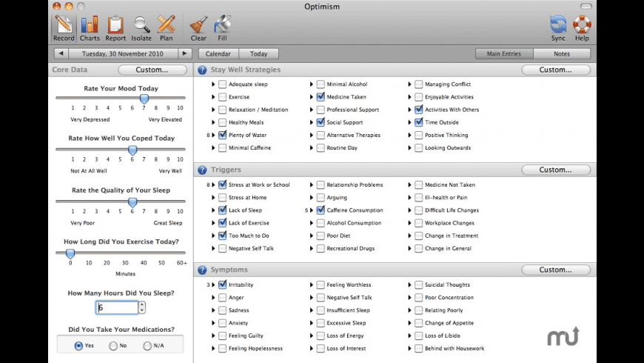The width and height of the screenshot is (644, 363).
Task: Click the Fill paint bucket icon
Action: coord(222,27)
